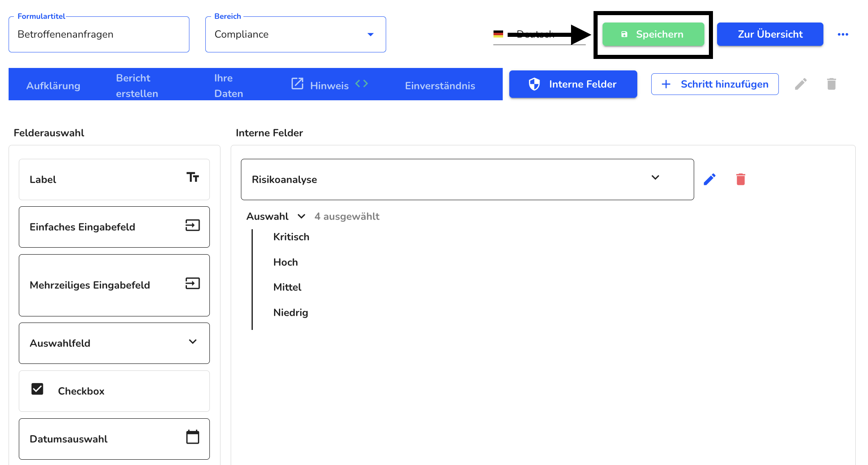Select the Niedrig option
Image resolution: width=868 pixels, height=465 pixels.
coord(290,313)
